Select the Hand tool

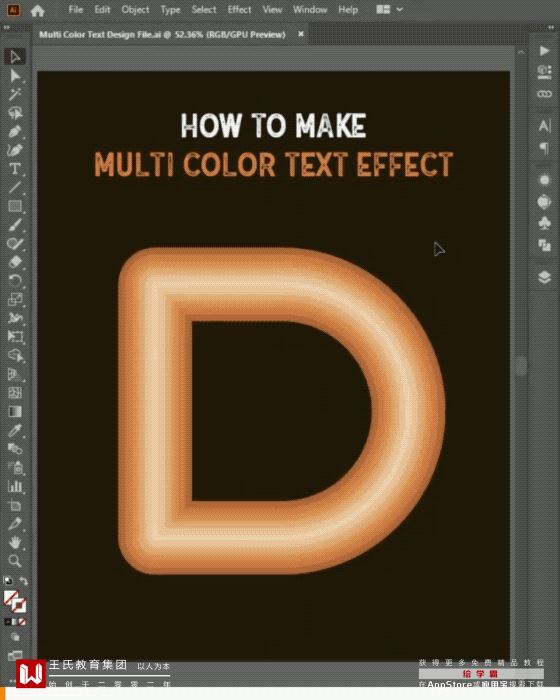click(15, 542)
